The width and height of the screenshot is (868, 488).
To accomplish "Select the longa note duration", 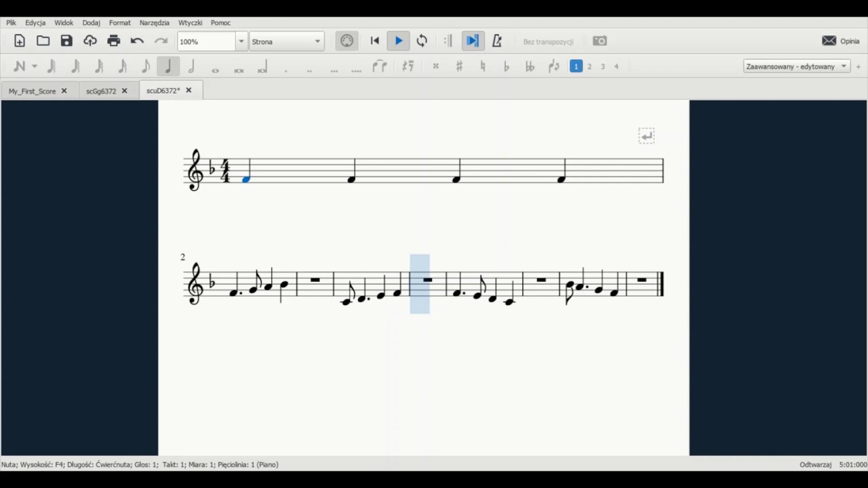I will coord(262,67).
